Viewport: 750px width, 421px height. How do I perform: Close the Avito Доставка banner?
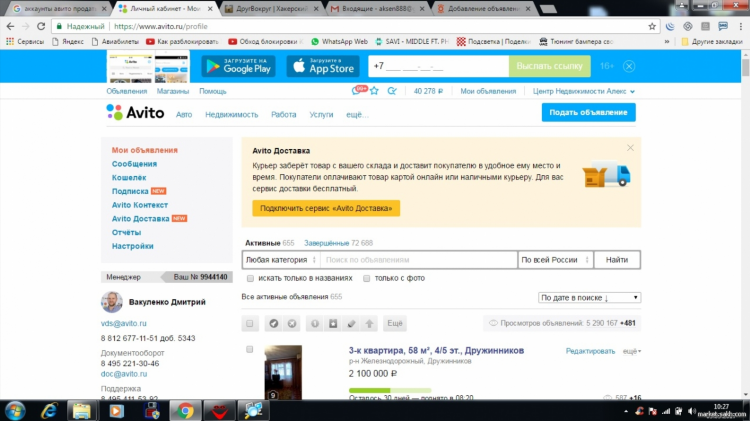[630, 148]
